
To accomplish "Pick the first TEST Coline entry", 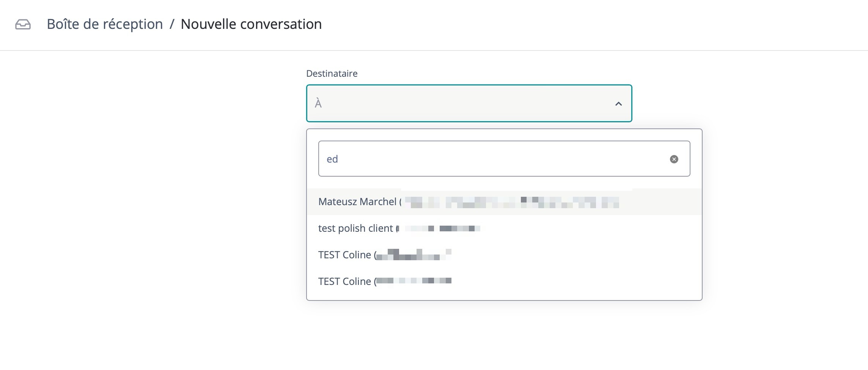I will [x=344, y=255].
